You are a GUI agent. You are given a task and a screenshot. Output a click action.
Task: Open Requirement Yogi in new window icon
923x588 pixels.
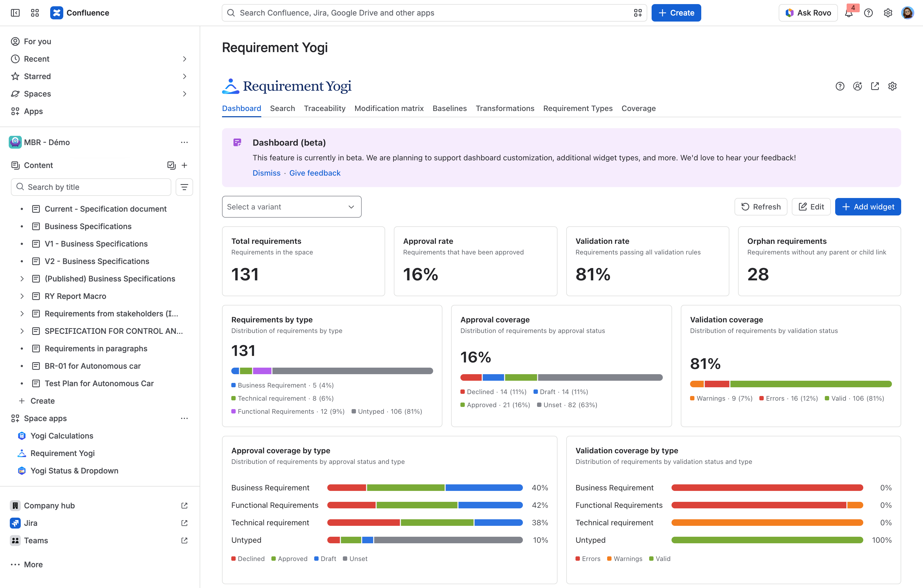pos(875,86)
